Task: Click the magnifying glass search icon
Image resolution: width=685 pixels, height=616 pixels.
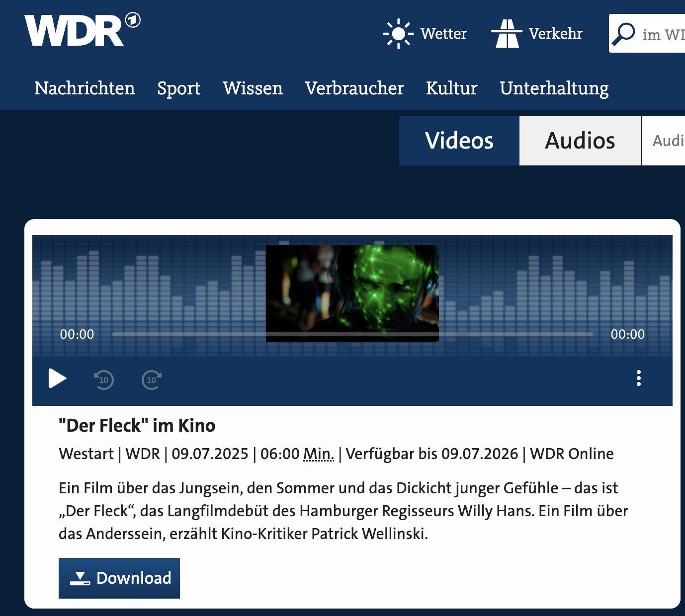Action: (x=623, y=34)
